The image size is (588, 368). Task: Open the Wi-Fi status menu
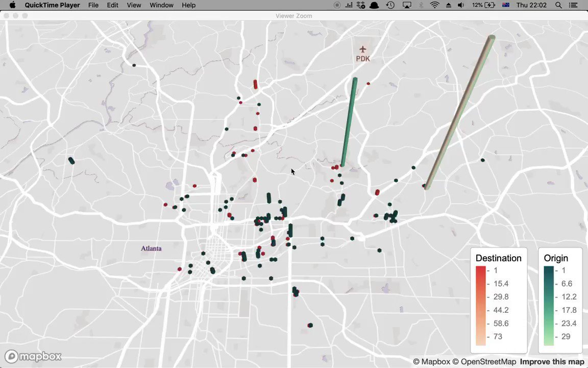point(435,5)
